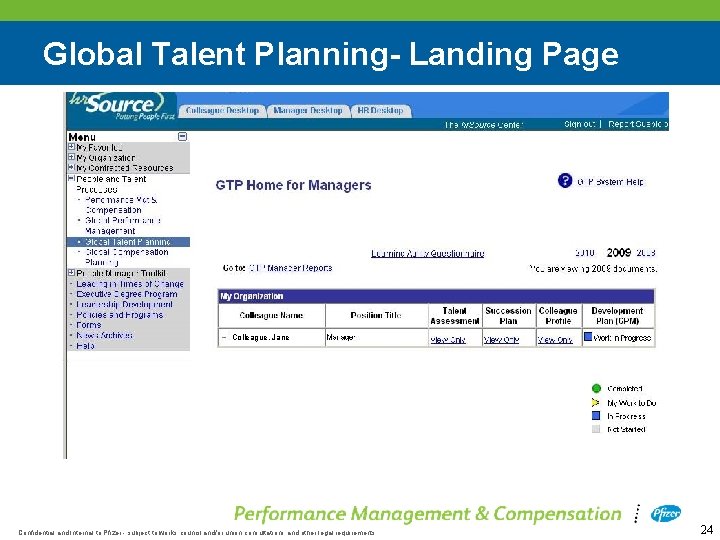720x540 pixels.
Task: Click the hrSource logo
Action: click(x=122, y=106)
